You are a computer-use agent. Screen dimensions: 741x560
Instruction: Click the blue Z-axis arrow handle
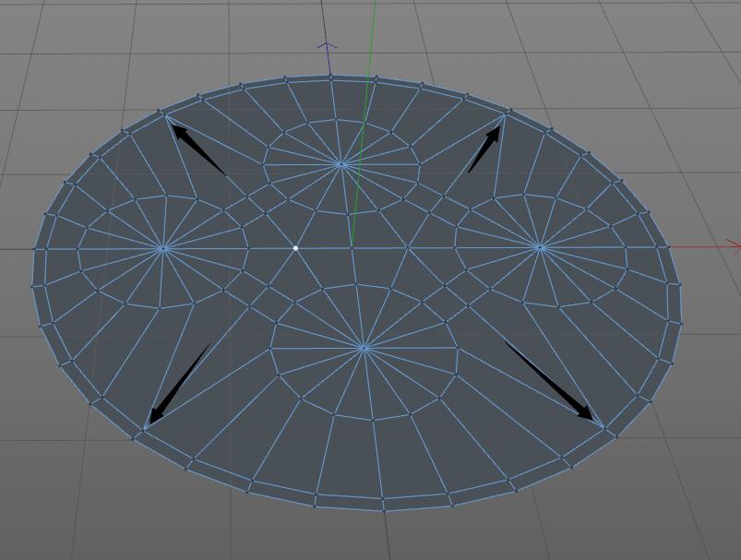(x=327, y=45)
